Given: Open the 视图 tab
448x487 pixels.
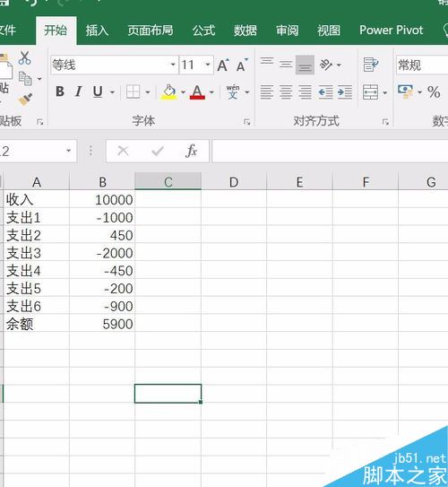Looking at the screenshot, I should point(329,30).
